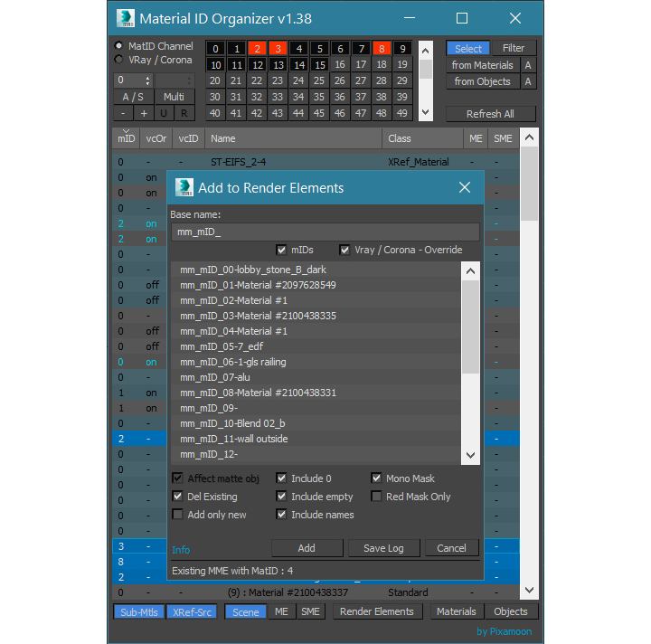Select ID number 2 in the grid

258,49
